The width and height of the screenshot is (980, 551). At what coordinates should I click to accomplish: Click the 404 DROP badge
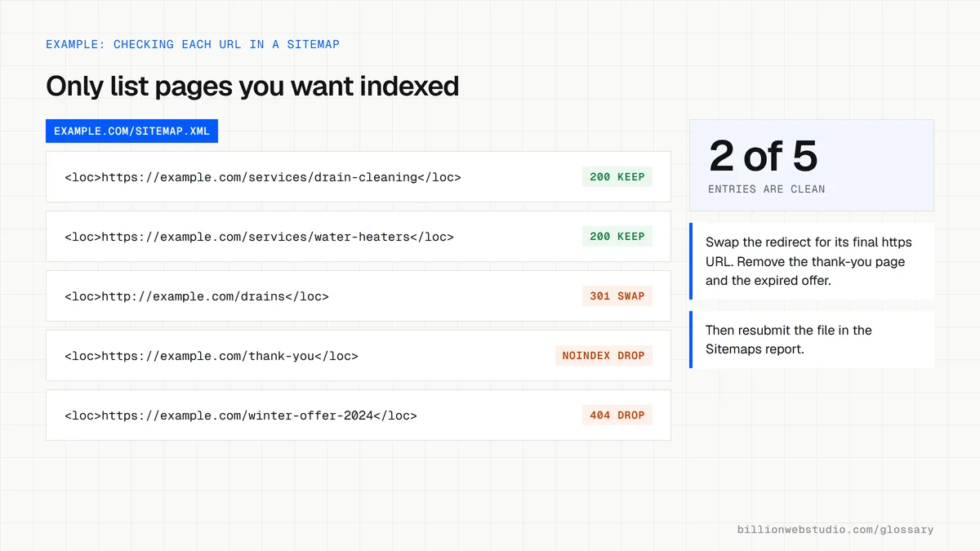click(617, 415)
